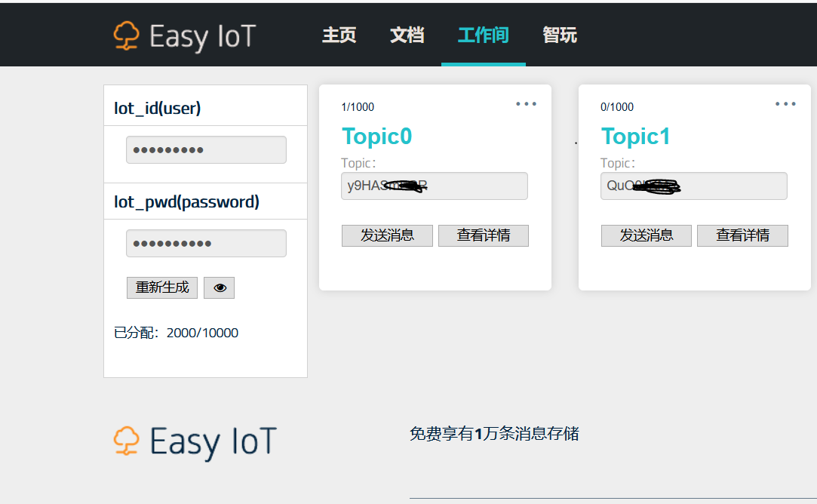Screen dimensions: 817x504
Task: Click the Iot_id(user) masked input field
Action: (x=207, y=149)
